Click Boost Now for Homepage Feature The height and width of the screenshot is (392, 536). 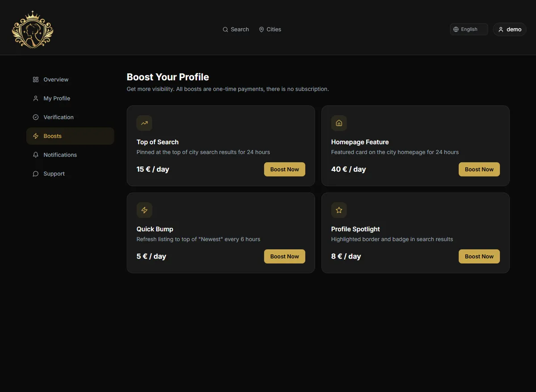[x=479, y=169]
